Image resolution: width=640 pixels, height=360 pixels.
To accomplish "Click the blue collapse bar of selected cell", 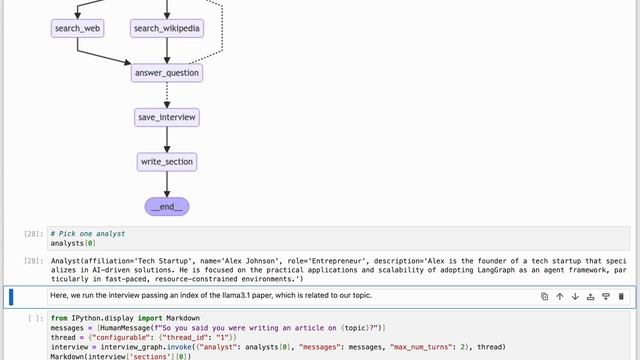I will coord(11,297).
